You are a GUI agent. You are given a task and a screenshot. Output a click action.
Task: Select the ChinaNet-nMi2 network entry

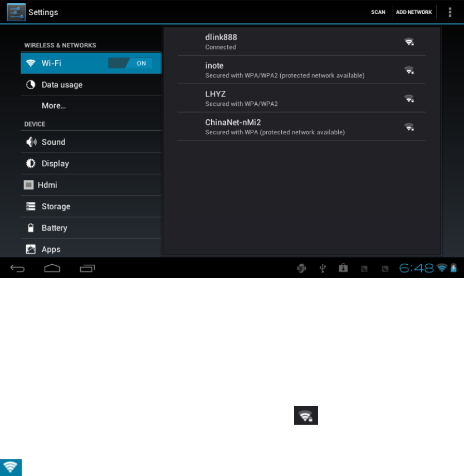point(301,127)
